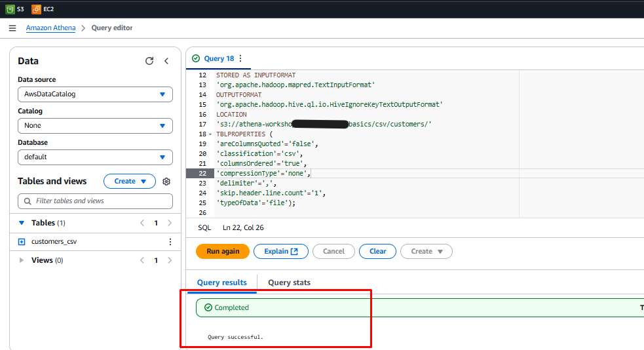Expand the Views section

22,260
